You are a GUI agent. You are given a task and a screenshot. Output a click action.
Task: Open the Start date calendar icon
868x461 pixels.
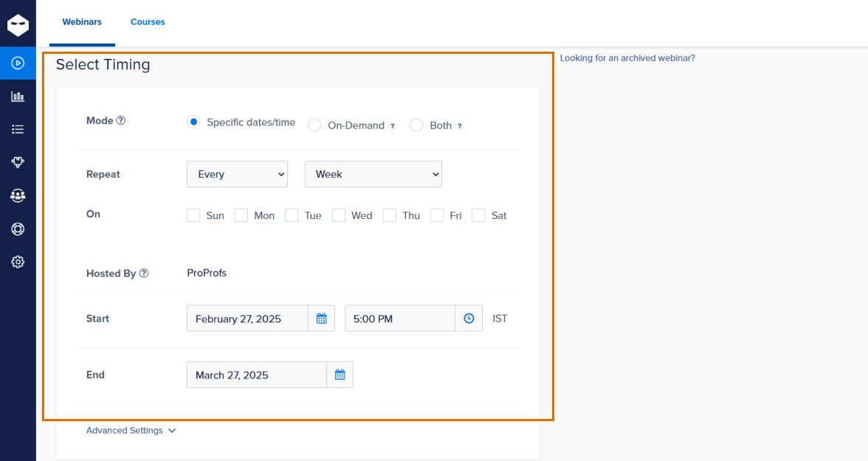(322, 318)
